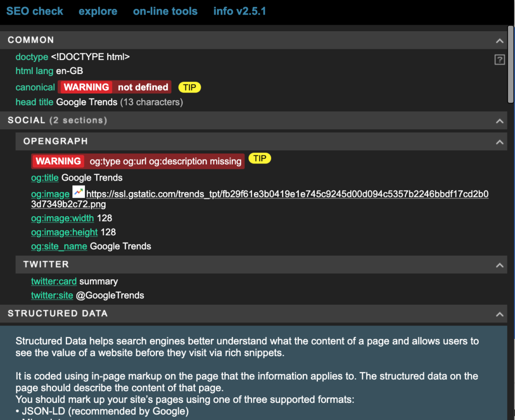Screen dimensions: 515x420
Task: Click the 'head title' label
Action: coord(34,102)
